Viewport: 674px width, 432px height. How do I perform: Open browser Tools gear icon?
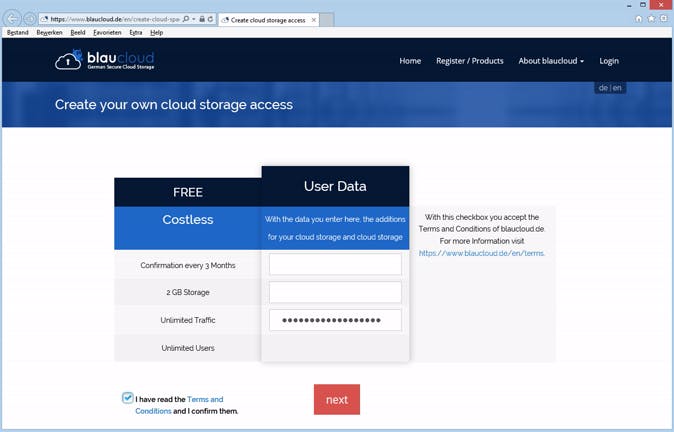[664, 18]
